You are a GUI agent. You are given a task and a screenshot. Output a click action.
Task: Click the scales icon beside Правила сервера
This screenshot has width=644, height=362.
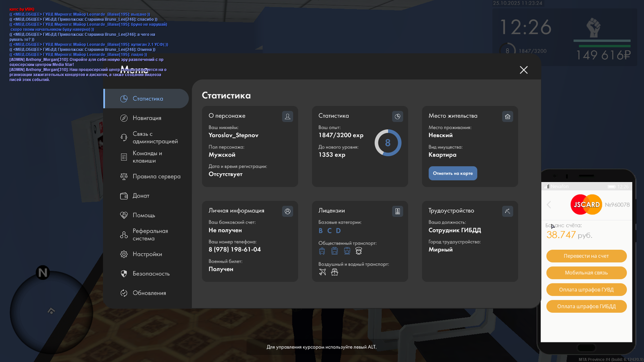tap(124, 176)
